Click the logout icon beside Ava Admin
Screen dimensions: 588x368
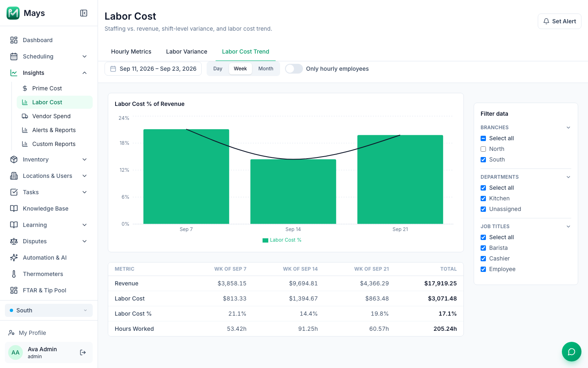83,352
